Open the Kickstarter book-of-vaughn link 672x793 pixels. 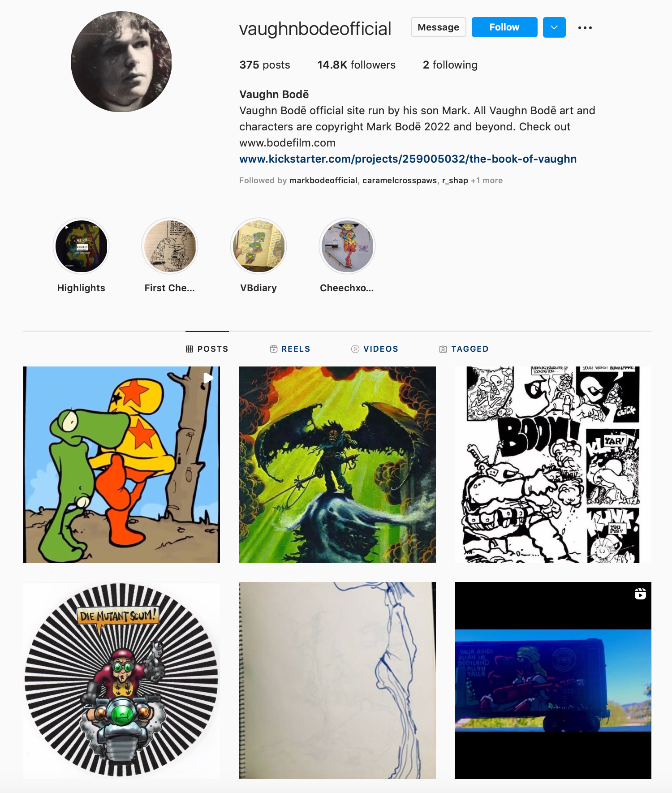408,159
